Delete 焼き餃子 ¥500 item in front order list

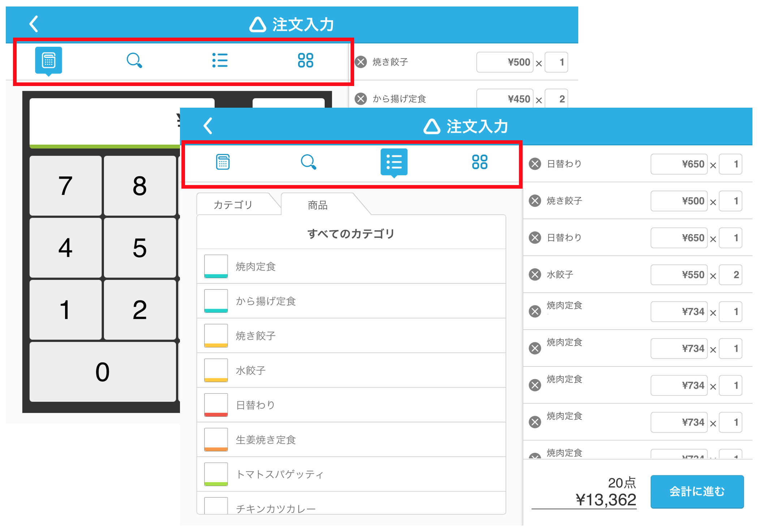click(x=535, y=201)
